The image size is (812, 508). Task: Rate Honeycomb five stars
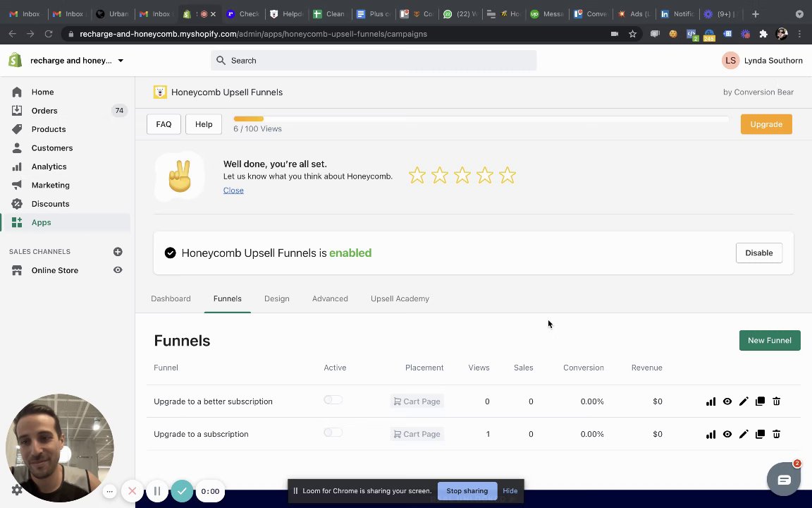[x=508, y=175]
